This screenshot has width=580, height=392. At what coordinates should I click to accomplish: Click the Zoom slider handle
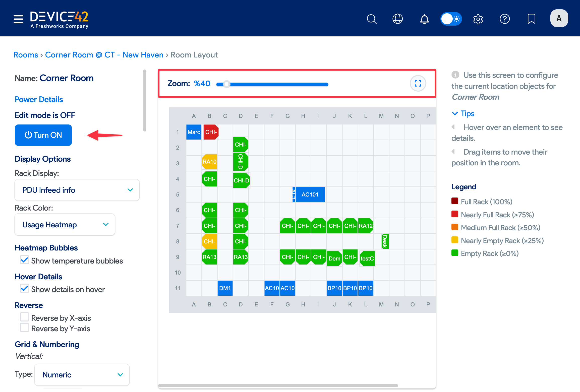pyautogui.click(x=226, y=84)
